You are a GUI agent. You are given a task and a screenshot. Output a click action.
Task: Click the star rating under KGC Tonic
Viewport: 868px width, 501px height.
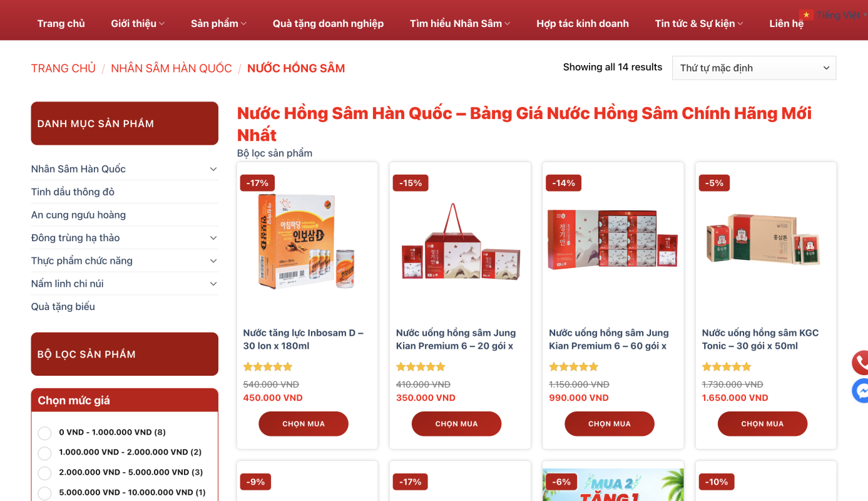pos(727,367)
